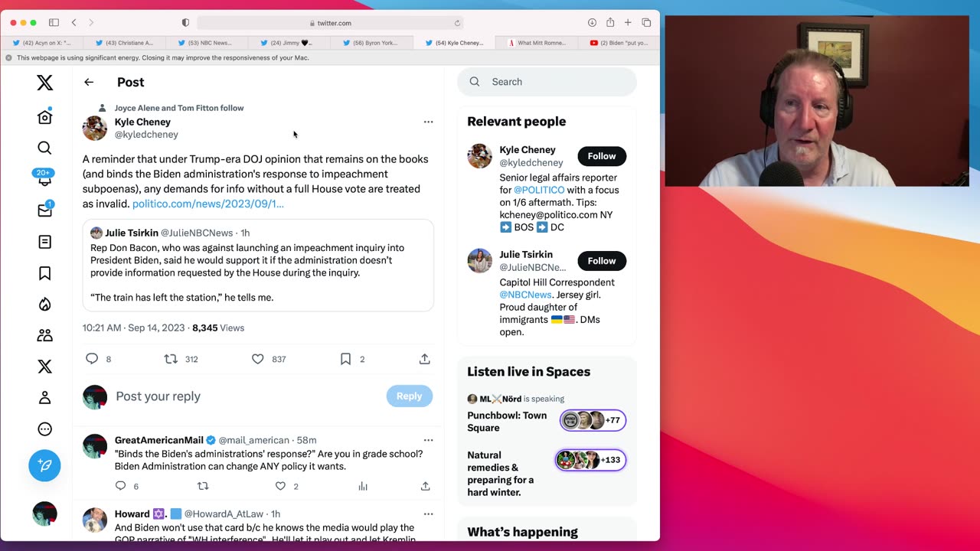
Task: Open more options on Howard's reply
Action: point(428,514)
